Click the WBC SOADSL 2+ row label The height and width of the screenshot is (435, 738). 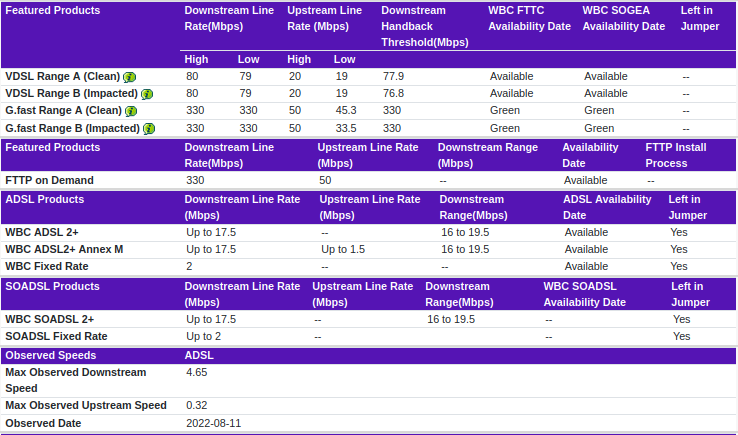(x=49, y=319)
